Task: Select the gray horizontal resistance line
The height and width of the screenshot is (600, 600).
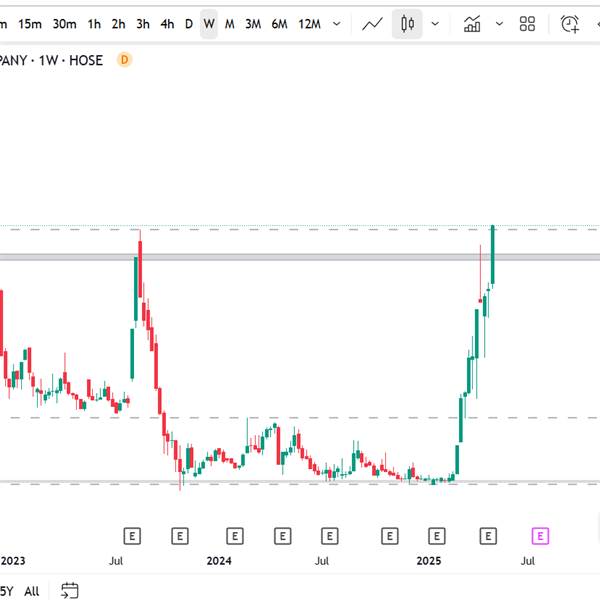Action: pos(300,257)
